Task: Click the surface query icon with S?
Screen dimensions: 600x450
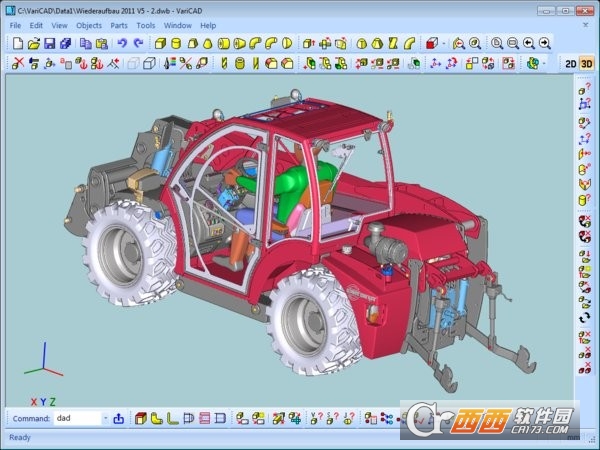Action: coord(333,419)
